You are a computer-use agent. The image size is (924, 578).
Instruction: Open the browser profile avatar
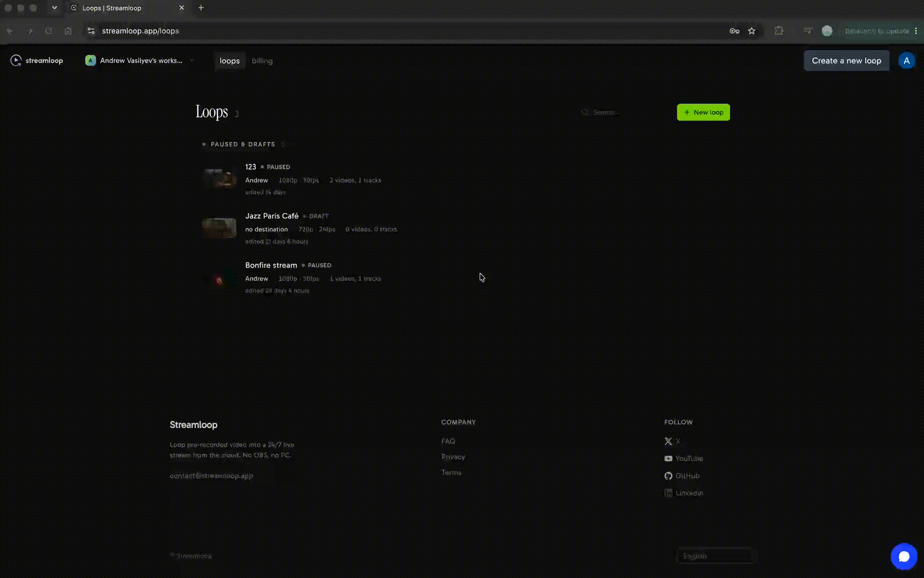click(827, 31)
